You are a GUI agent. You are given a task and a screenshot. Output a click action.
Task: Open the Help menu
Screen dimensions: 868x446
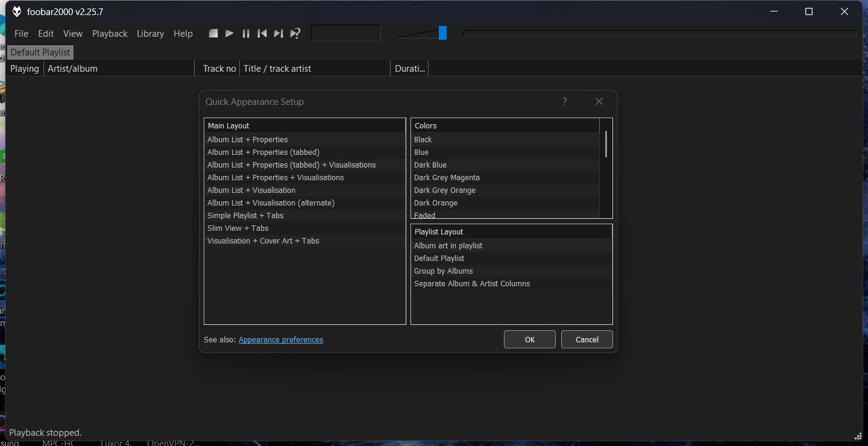(x=183, y=34)
